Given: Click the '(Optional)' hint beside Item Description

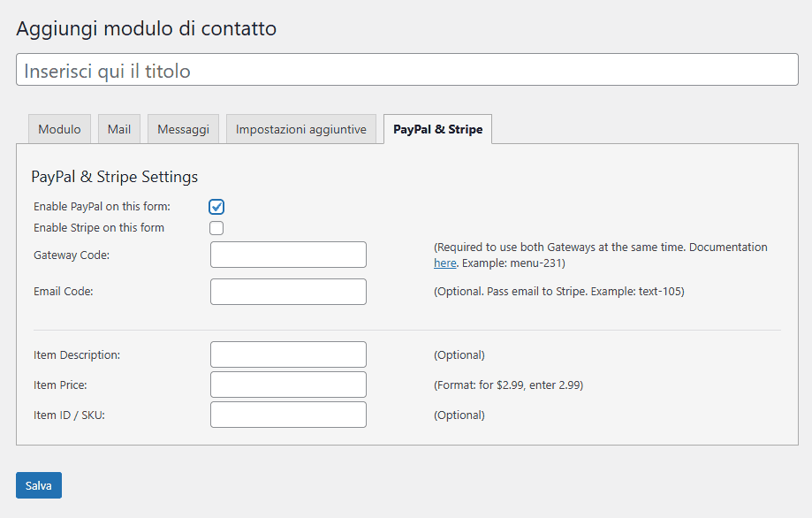Looking at the screenshot, I should click(459, 355).
